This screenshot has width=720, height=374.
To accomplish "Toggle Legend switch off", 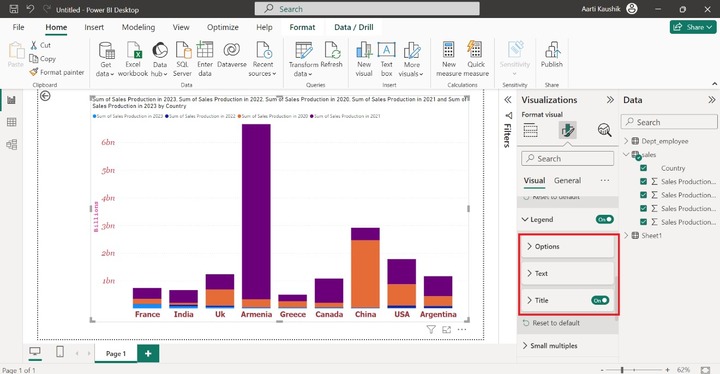I will tap(605, 220).
